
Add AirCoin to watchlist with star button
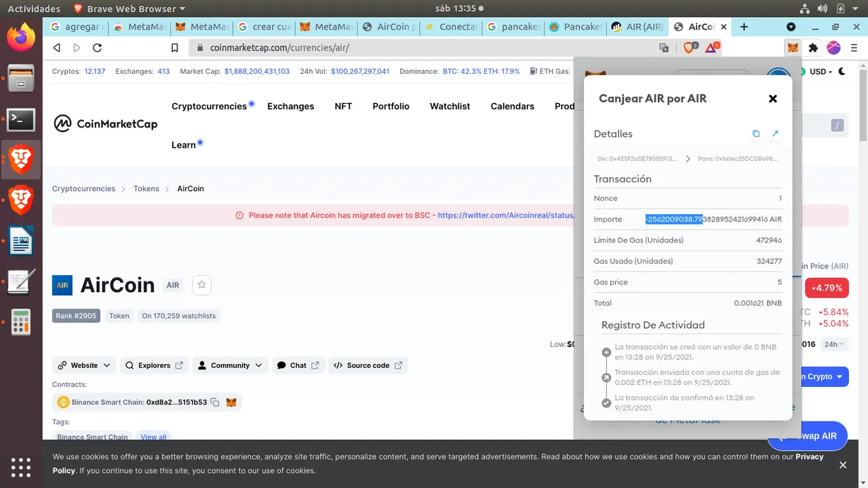point(201,285)
